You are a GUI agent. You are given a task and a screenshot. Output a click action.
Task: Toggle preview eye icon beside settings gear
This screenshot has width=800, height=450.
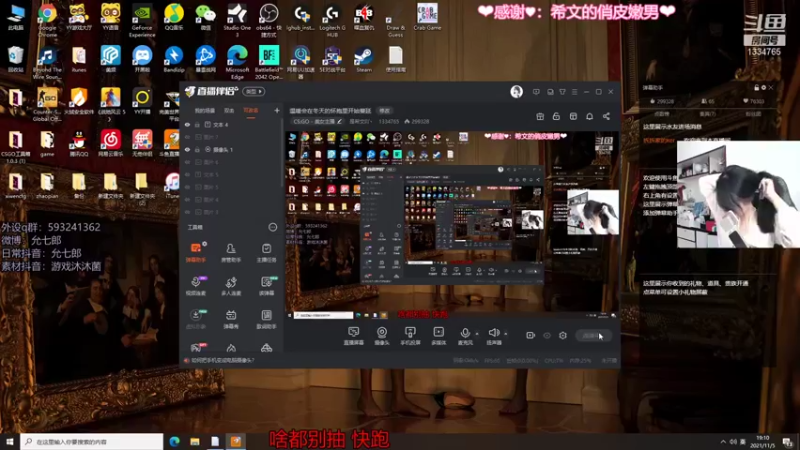coord(547,335)
